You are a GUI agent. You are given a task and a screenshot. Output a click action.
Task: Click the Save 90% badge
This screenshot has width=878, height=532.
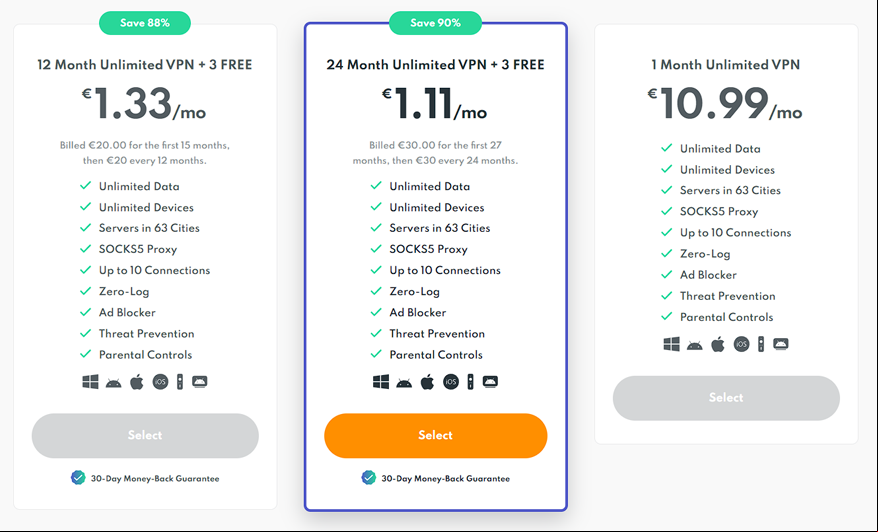pyautogui.click(x=435, y=23)
